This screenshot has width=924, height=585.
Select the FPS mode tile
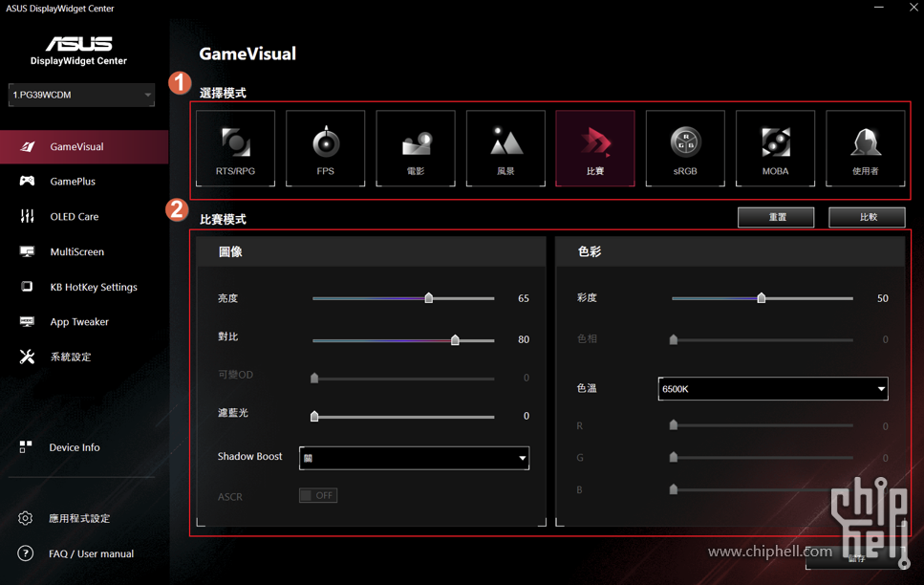click(325, 148)
